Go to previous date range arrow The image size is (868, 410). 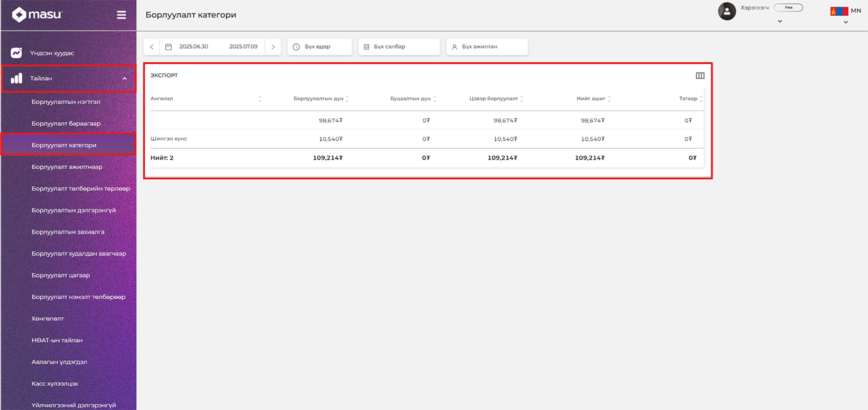(x=152, y=47)
